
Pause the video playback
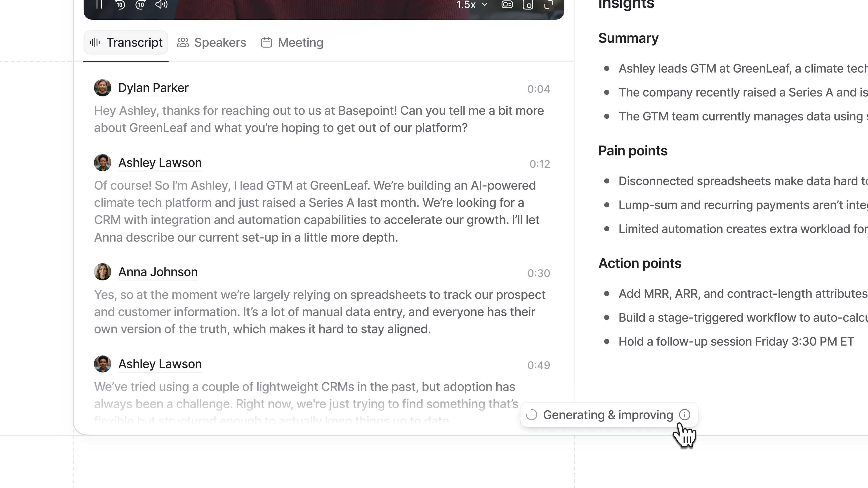coord(99,4)
